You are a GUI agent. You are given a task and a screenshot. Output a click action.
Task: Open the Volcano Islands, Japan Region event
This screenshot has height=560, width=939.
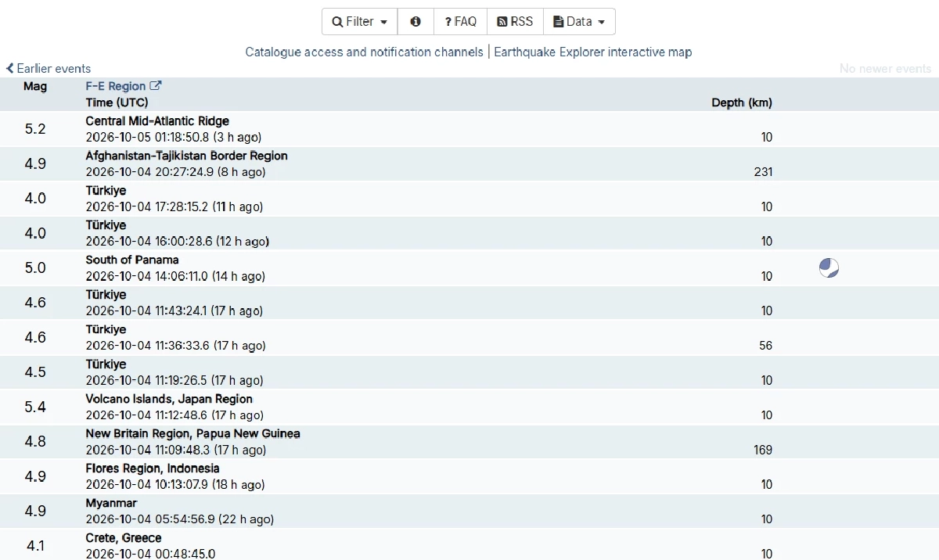469,407
